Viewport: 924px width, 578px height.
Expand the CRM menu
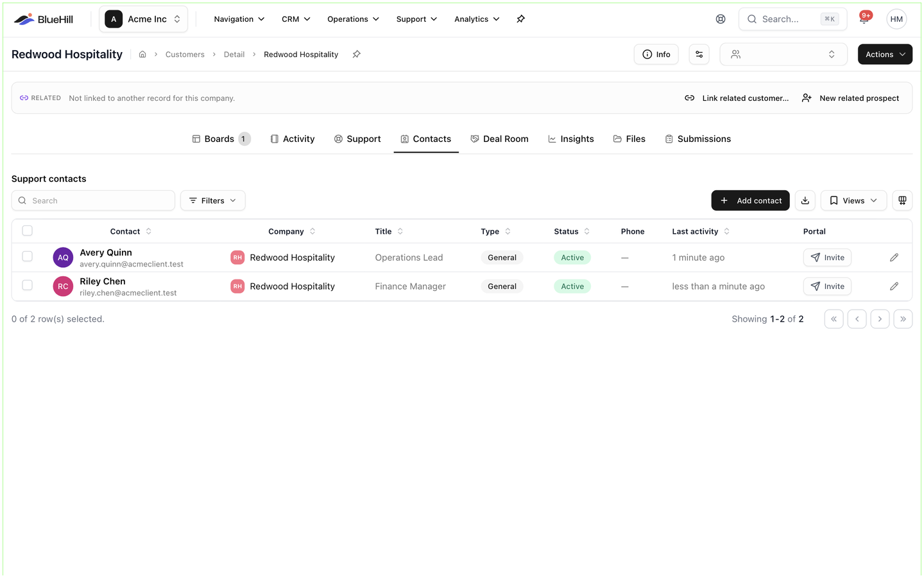(296, 19)
